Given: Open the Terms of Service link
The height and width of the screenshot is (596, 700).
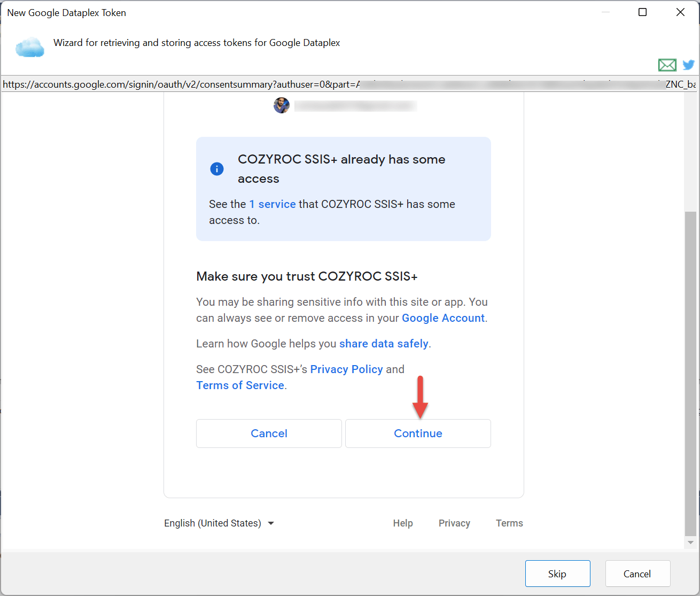Looking at the screenshot, I should point(240,385).
